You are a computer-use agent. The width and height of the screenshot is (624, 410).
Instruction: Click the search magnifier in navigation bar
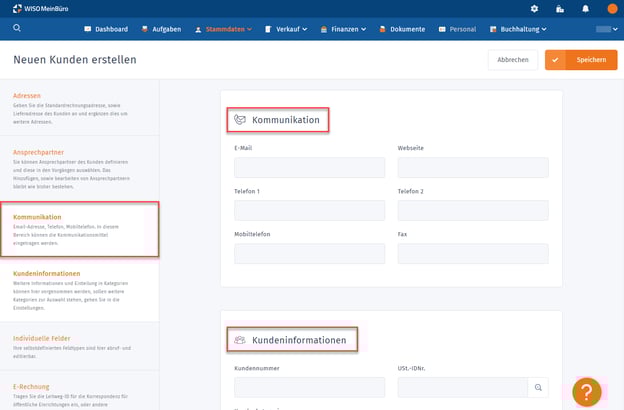pyautogui.click(x=17, y=29)
